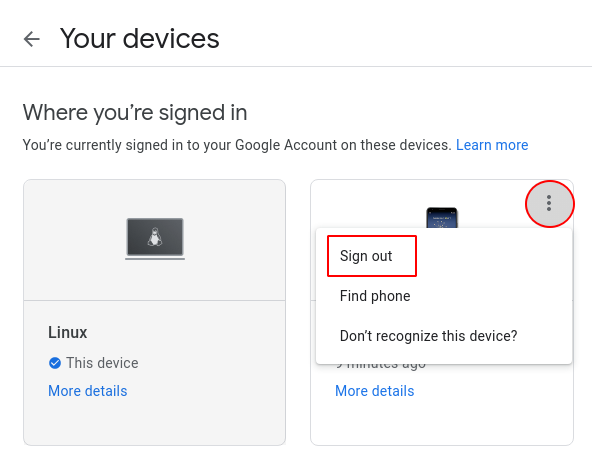Screen dimensions: 592x459
Task: Click the "currently signed in" description sentence
Action: 237,145
